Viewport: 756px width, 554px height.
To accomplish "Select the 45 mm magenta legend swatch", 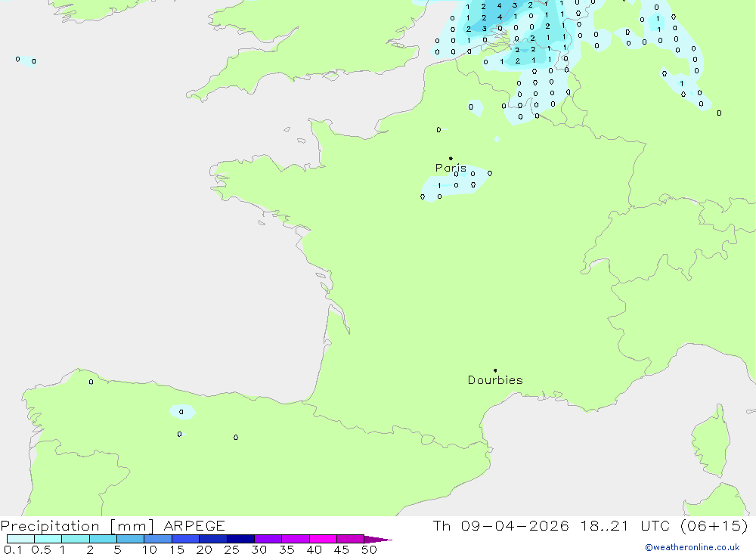I will click(x=350, y=539).
